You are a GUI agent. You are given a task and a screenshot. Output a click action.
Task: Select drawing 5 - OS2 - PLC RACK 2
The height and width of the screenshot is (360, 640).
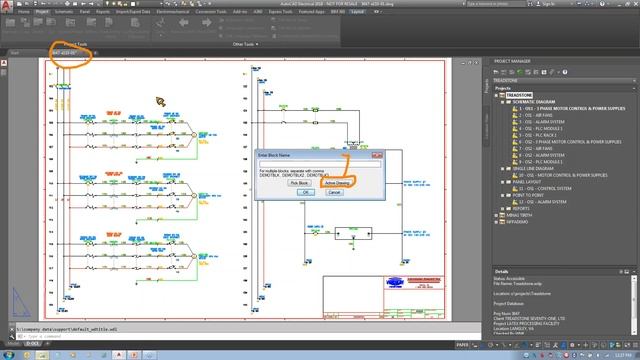click(538, 135)
